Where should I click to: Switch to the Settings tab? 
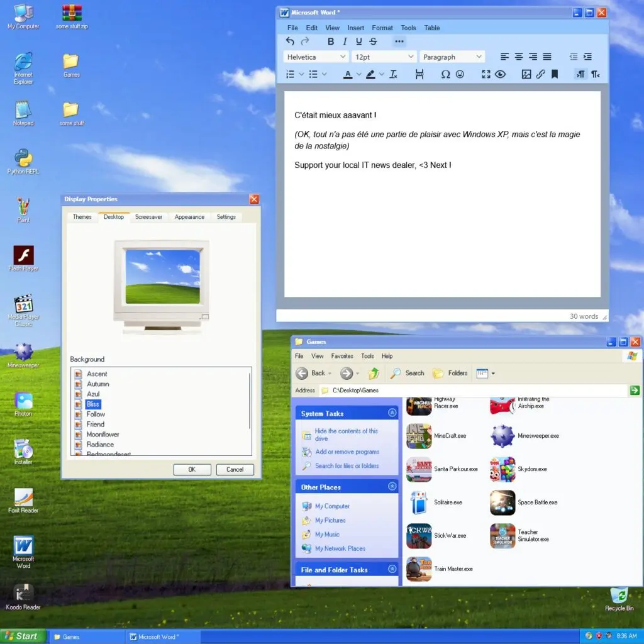click(226, 217)
